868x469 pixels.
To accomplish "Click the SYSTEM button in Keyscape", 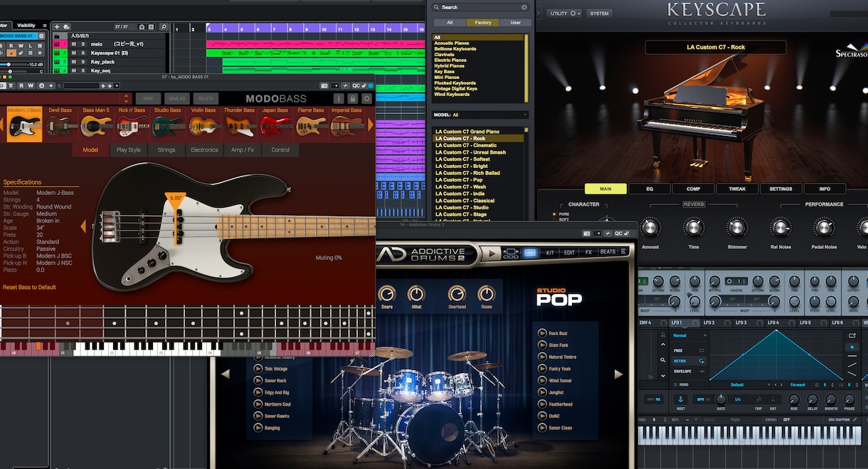I will click(600, 13).
